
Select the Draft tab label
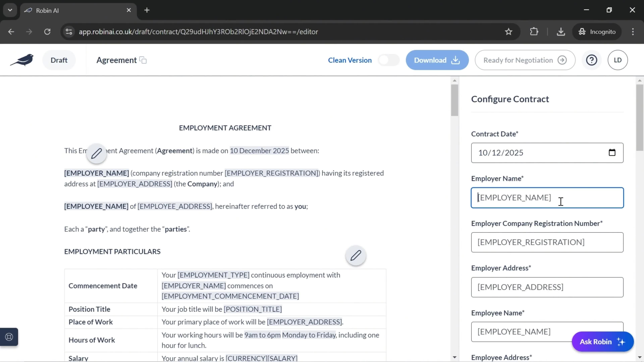(x=59, y=60)
